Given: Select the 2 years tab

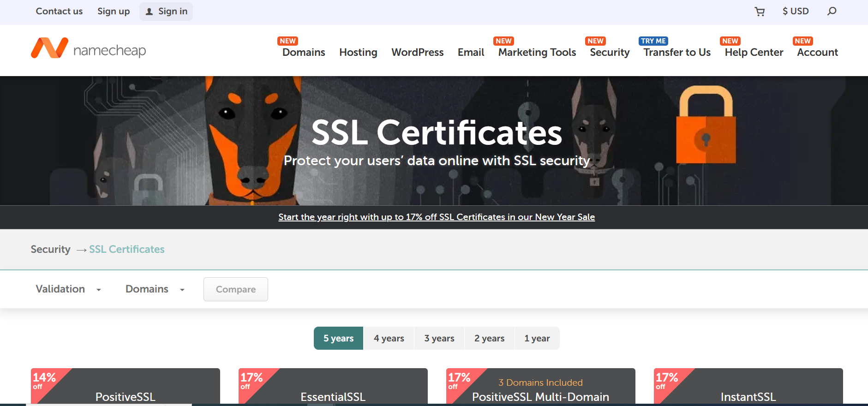Looking at the screenshot, I should pos(489,338).
